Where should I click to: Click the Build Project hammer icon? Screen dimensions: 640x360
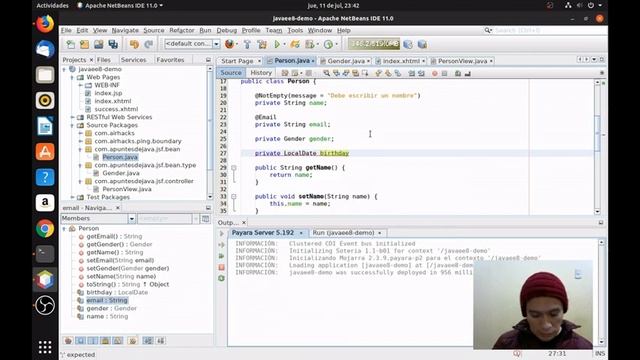[x=247, y=44]
